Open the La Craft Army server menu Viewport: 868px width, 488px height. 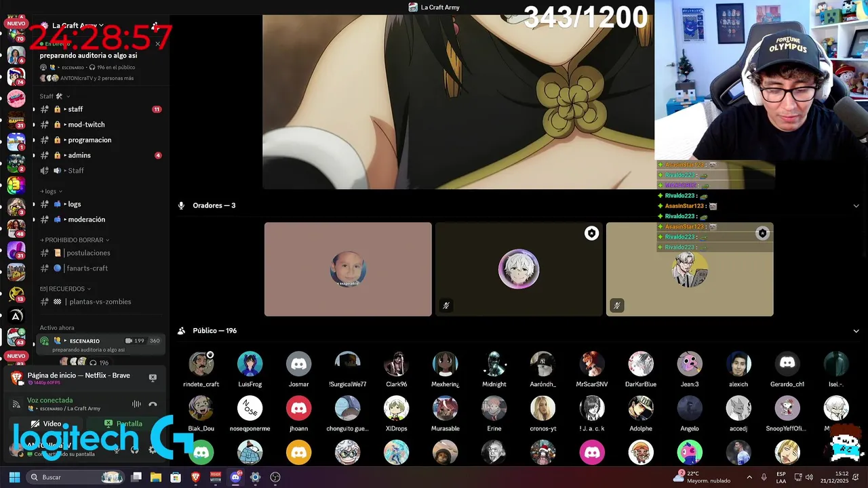78,26
